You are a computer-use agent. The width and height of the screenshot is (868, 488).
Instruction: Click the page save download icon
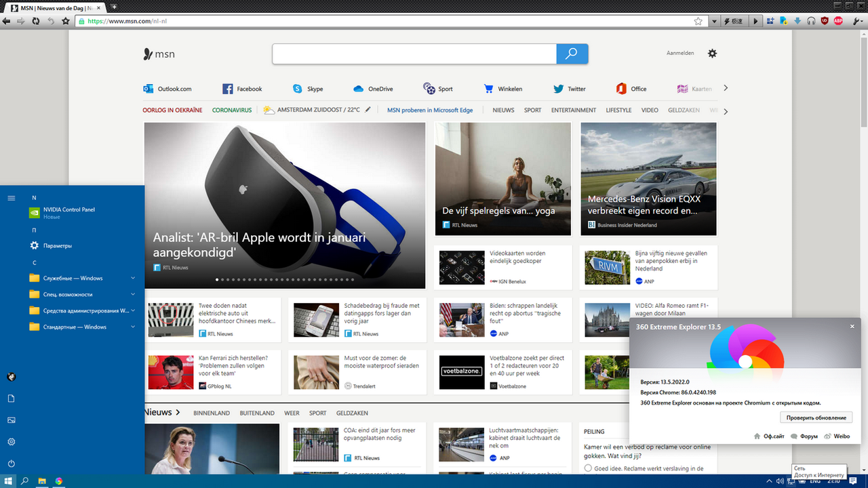[x=784, y=21]
